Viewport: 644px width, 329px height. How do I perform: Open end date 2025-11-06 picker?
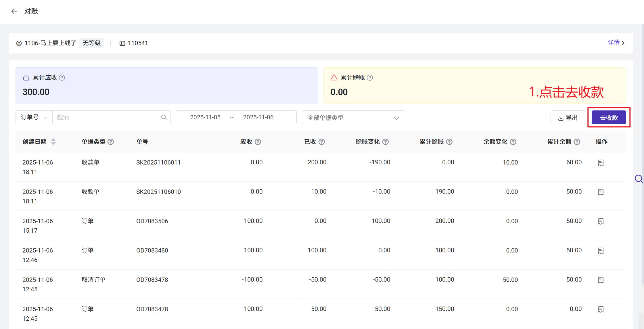pyautogui.click(x=258, y=117)
